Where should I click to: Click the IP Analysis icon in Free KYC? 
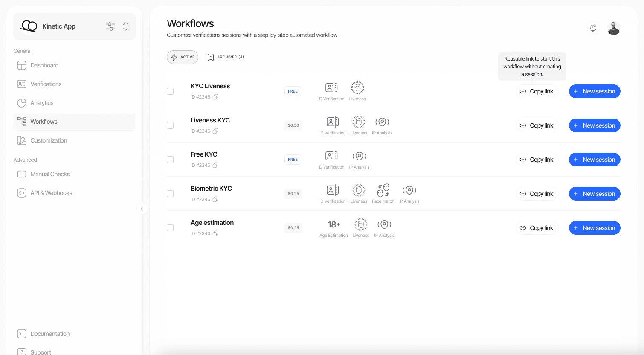(359, 156)
